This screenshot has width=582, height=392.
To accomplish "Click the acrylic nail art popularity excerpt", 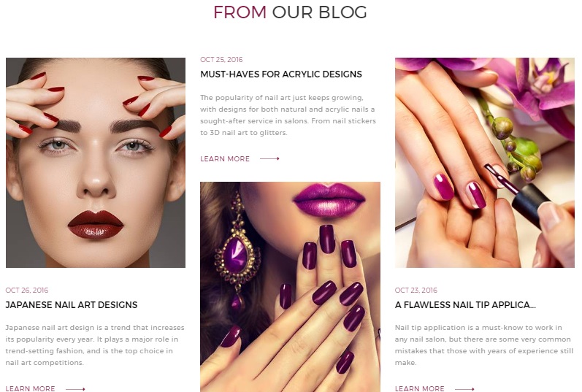I will pyautogui.click(x=288, y=115).
